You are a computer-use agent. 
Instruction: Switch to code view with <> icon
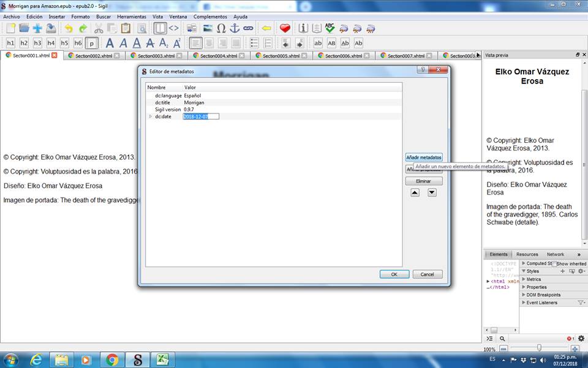[x=174, y=28]
